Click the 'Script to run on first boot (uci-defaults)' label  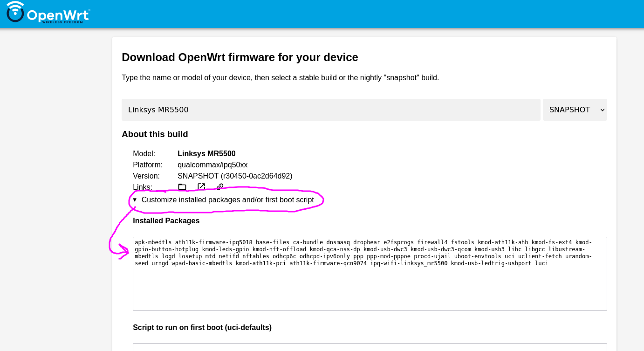pos(202,328)
